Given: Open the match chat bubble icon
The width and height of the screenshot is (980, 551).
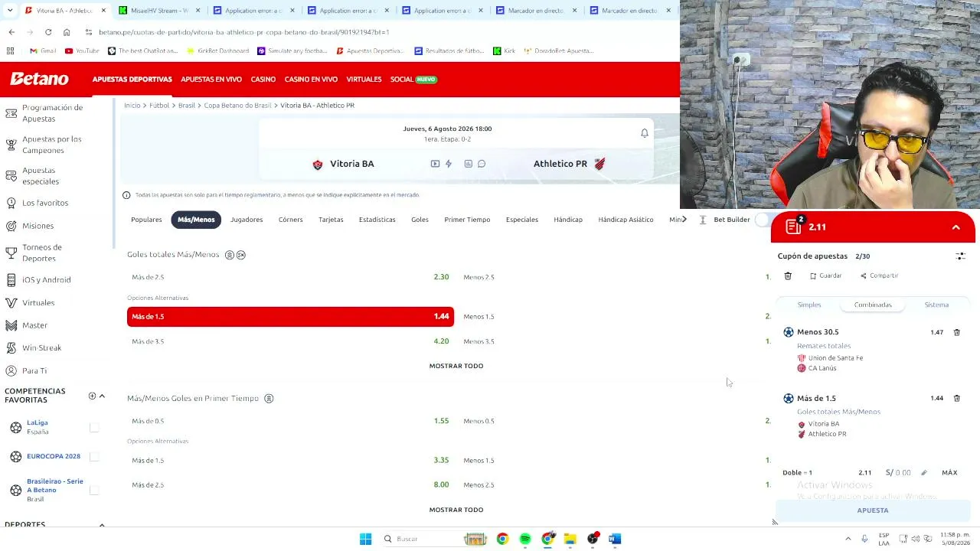Looking at the screenshot, I should coord(482,164).
